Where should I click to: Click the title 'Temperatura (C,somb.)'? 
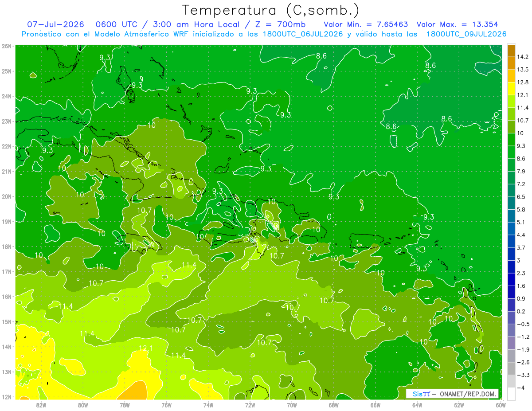[x=271, y=10]
